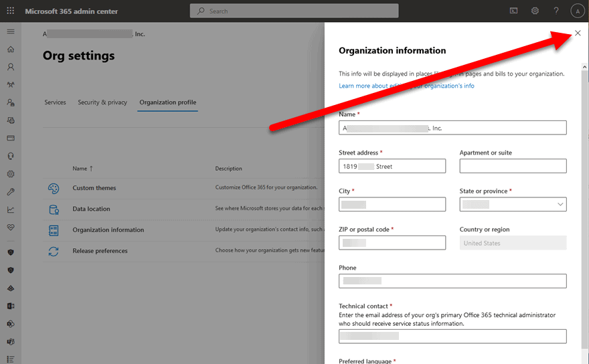Open the Teams admin center icon
Image resolution: width=589 pixels, height=364 pixels.
pyautogui.click(x=11, y=342)
